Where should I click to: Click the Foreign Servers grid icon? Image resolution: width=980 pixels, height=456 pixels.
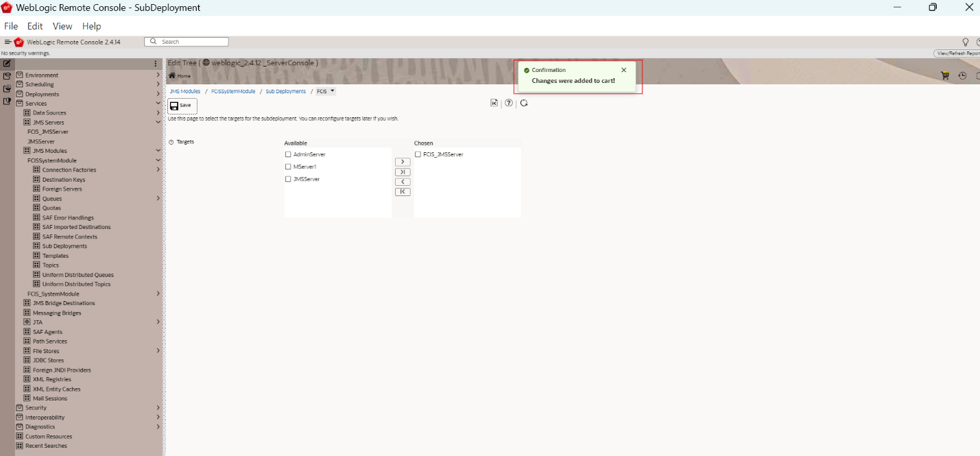pyautogui.click(x=36, y=189)
